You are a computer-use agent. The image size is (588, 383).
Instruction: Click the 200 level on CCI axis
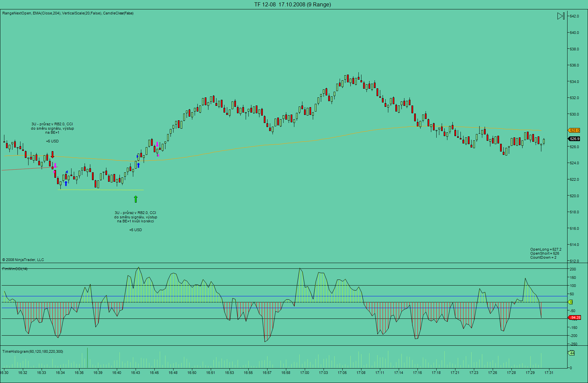573,269
